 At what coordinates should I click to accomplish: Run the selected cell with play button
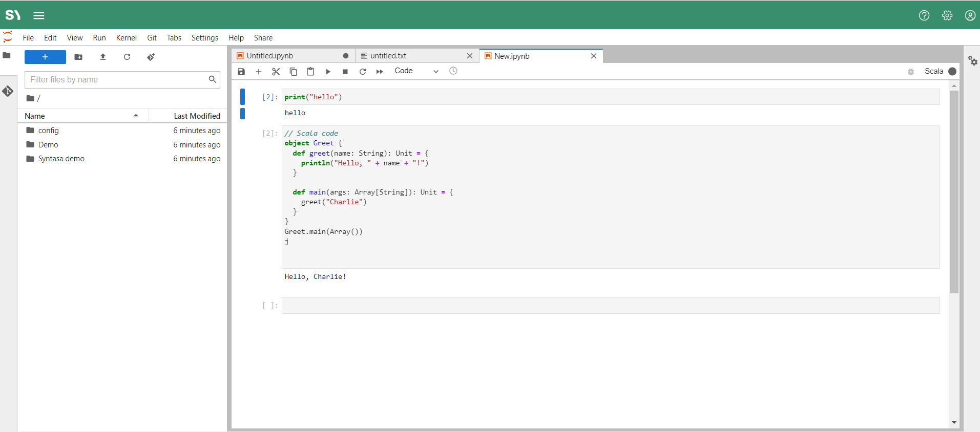328,72
